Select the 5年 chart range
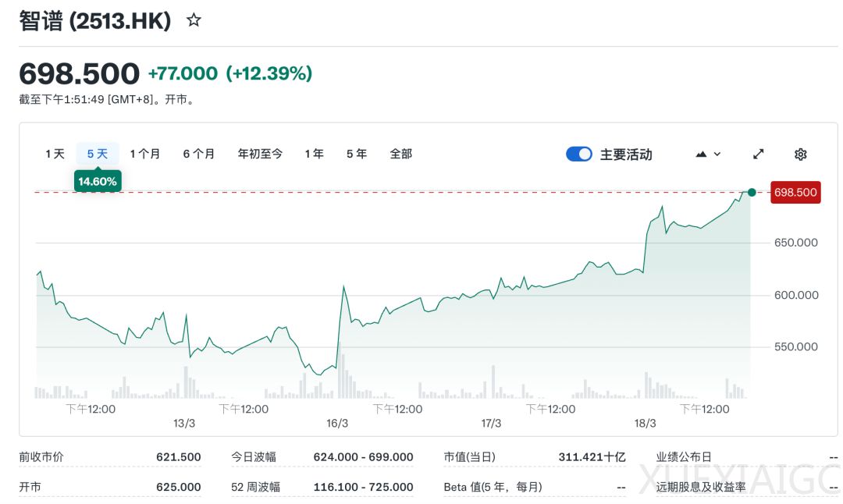Viewport: 843px width, 504px height. pyautogui.click(x=356, y=154)
